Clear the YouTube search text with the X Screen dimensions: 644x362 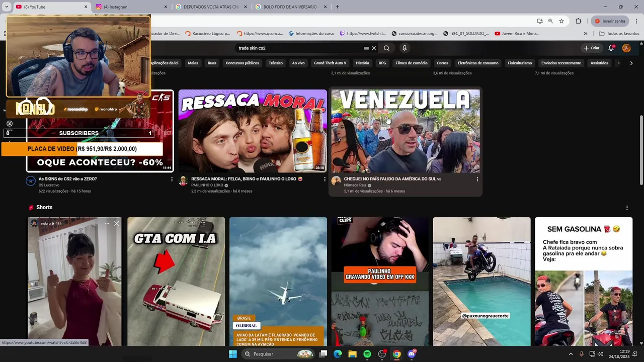point(374,48)
